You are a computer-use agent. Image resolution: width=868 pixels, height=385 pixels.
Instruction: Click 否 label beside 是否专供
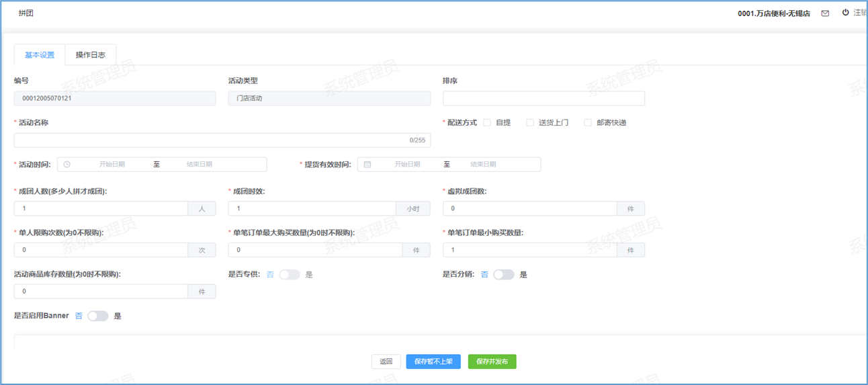(x=270, y=275)
